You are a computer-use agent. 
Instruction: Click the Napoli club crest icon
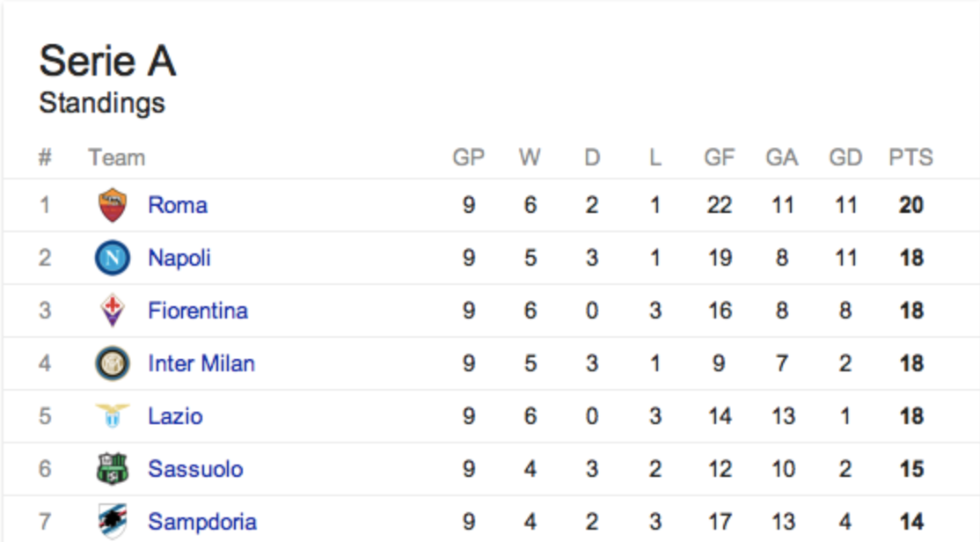point(113,258)
